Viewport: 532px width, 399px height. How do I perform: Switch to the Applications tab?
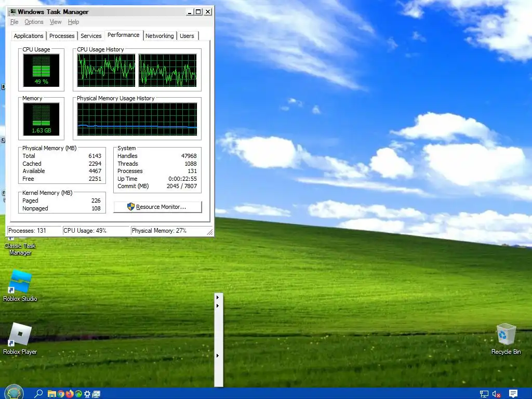point(29,36)
